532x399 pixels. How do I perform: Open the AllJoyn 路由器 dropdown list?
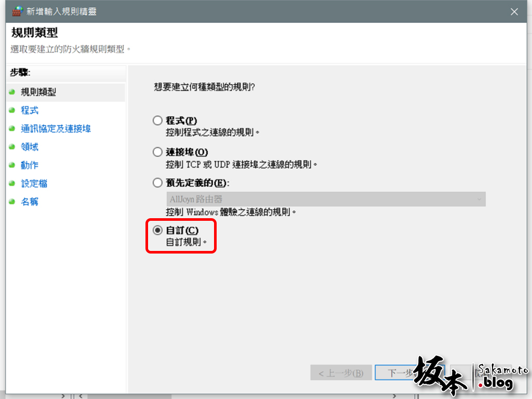pyautogui.click(x=326, y=199)
